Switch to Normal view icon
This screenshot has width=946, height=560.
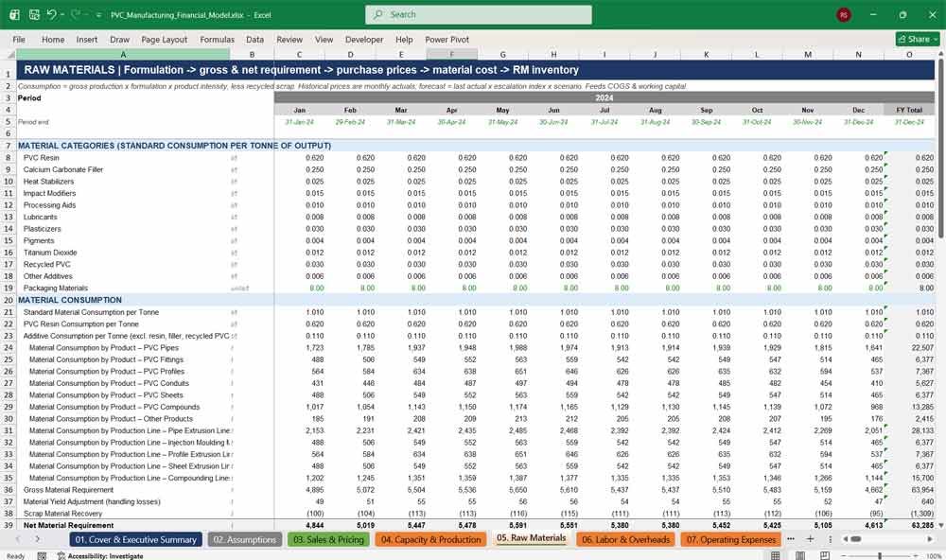coord(776,555)
